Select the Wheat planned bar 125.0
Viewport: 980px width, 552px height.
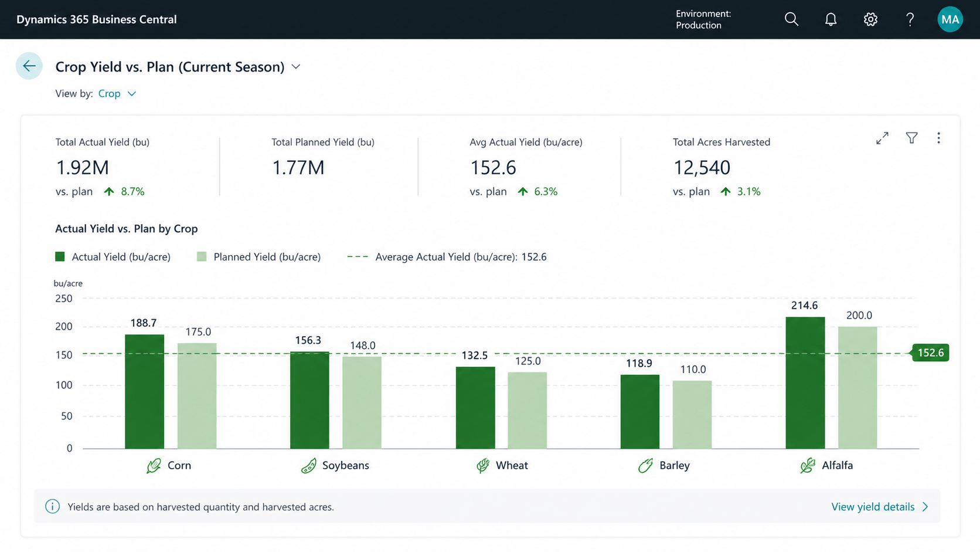[x=528, y=411]
